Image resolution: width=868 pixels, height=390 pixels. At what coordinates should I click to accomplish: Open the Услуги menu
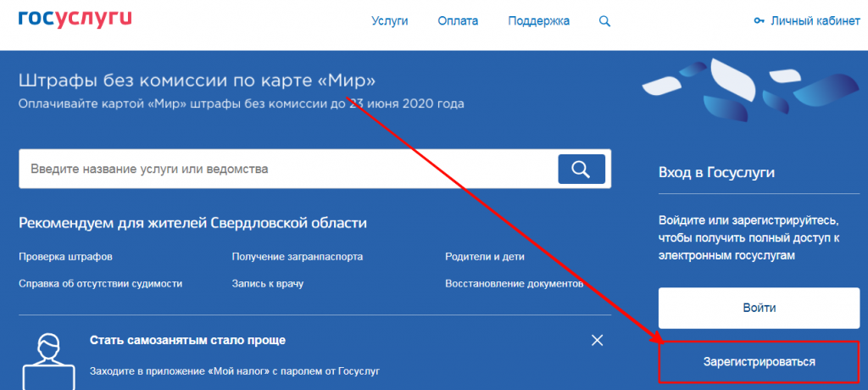tap(390, 21)
